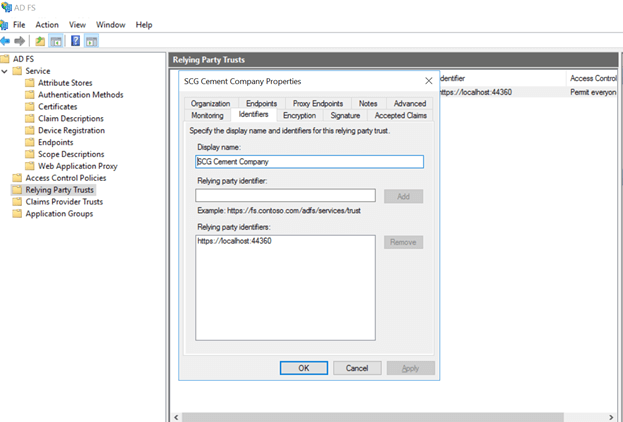Screen dimensions: 623x422
Task: Collapse the Service tree node
Action: click(x=5, y=72)
